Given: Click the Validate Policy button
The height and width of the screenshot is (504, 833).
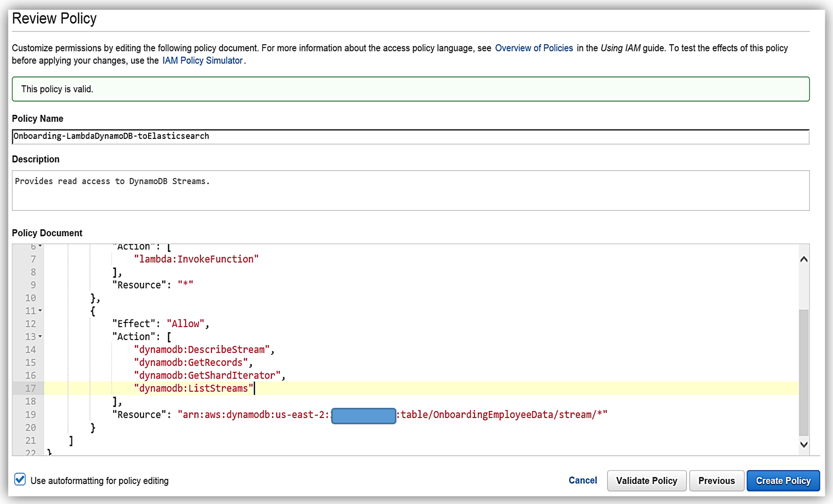Looking at the screenshot, I should pyautogui.click(x=646, y=481).
